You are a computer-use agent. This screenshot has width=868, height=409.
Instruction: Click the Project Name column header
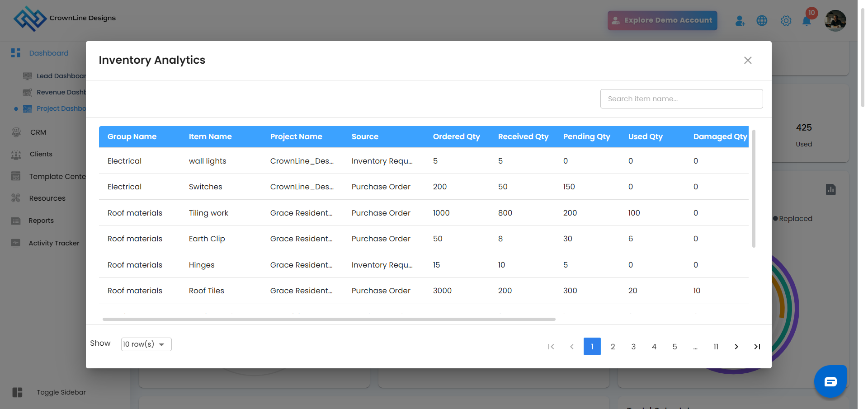(296, 136)
